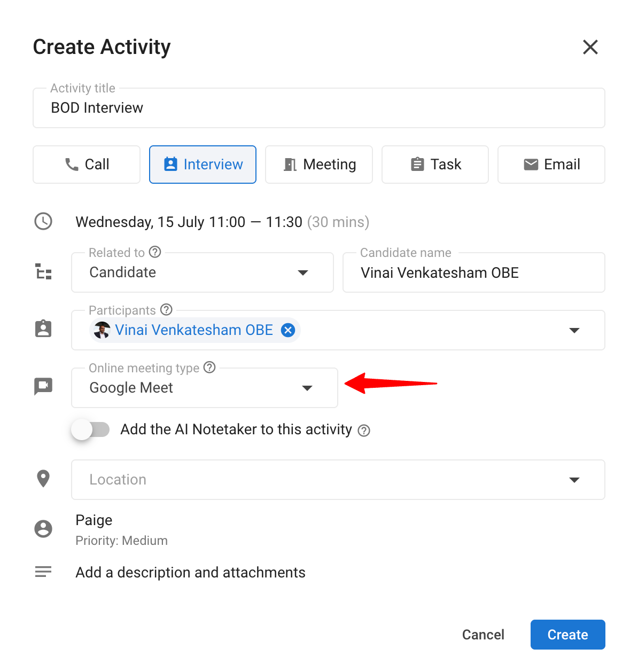Click the clock icon beside the date
This screenshot has width=638, height=672.
43,221
